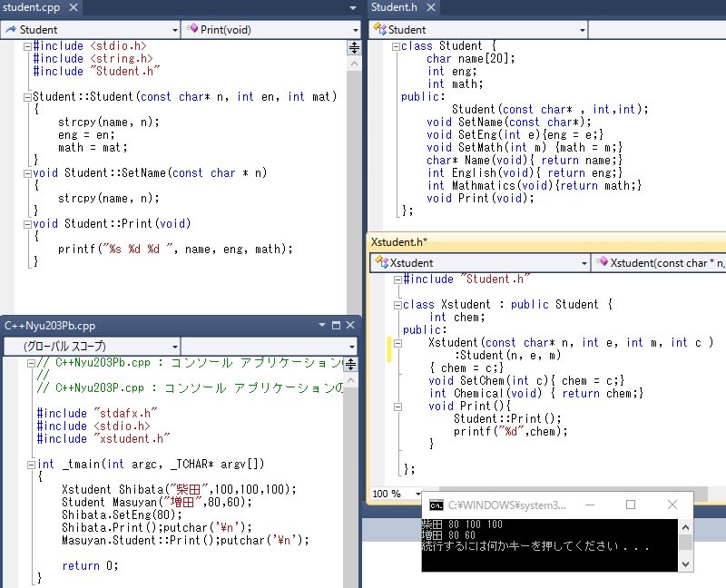Click the split-window handle in student.cpp
This screenshot has width=726, height=588.
click(354, 47)
